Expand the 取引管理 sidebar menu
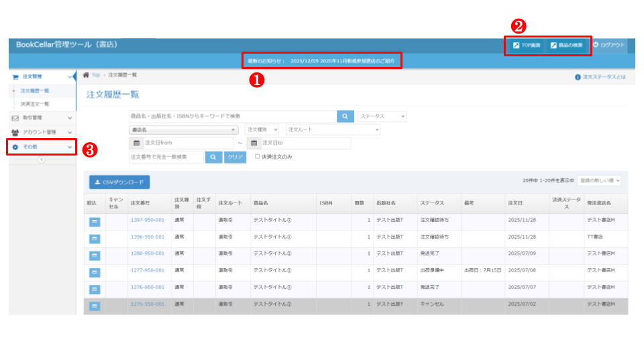 point(41,118)
